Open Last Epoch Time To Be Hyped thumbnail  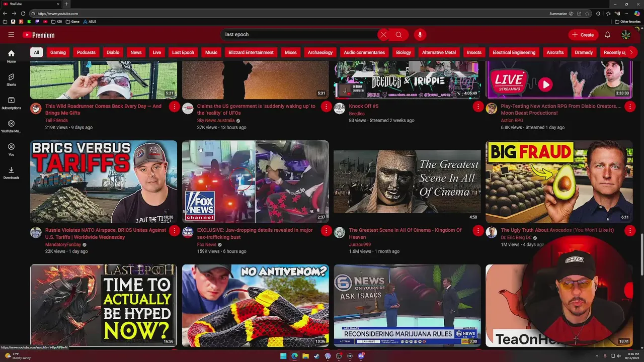104,306
